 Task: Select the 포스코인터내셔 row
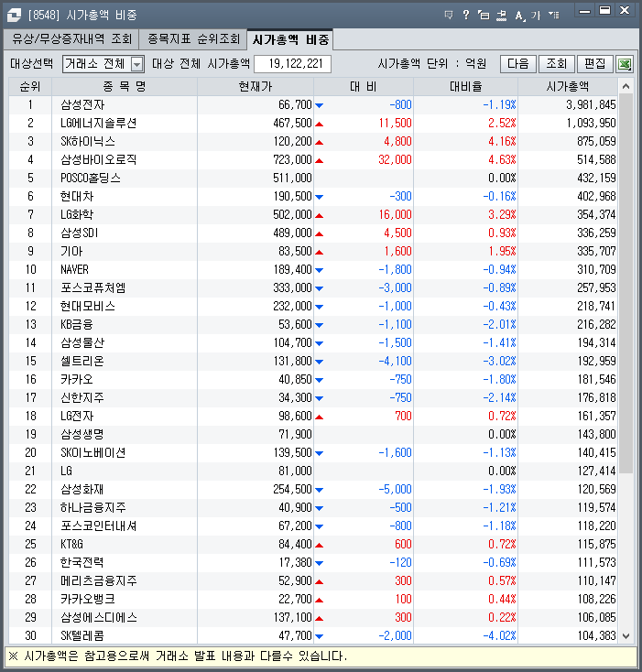313,526
